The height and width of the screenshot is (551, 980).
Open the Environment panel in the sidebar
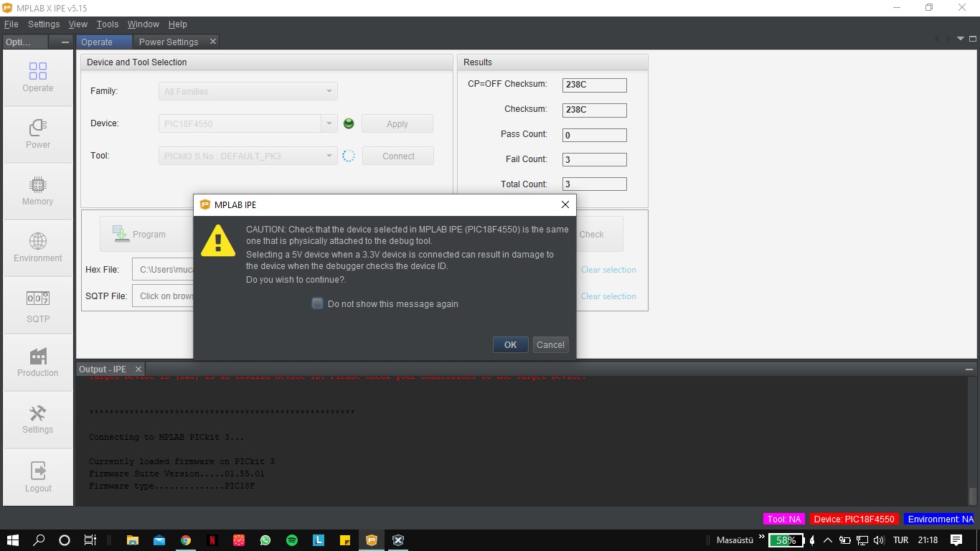click(38, 248)
